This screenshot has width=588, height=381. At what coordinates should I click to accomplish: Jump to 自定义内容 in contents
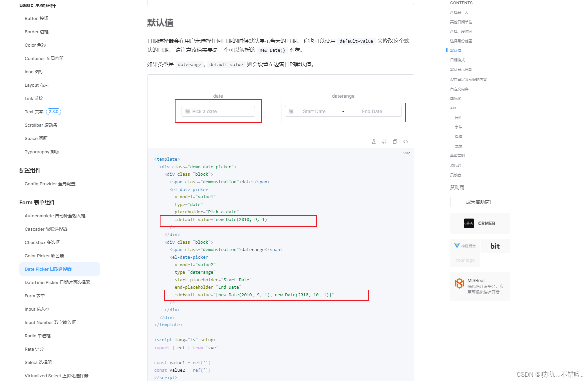(x=459, y=89)
